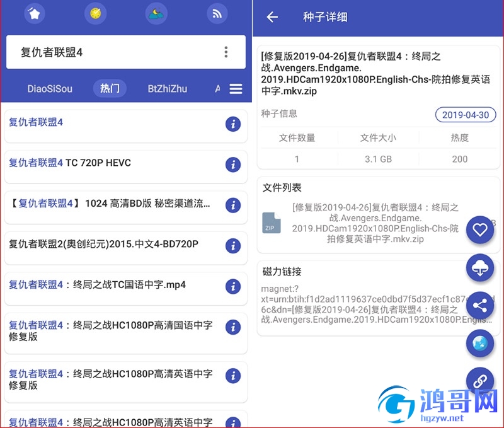Click the 磁力链接 section heading

pos(282,272)
